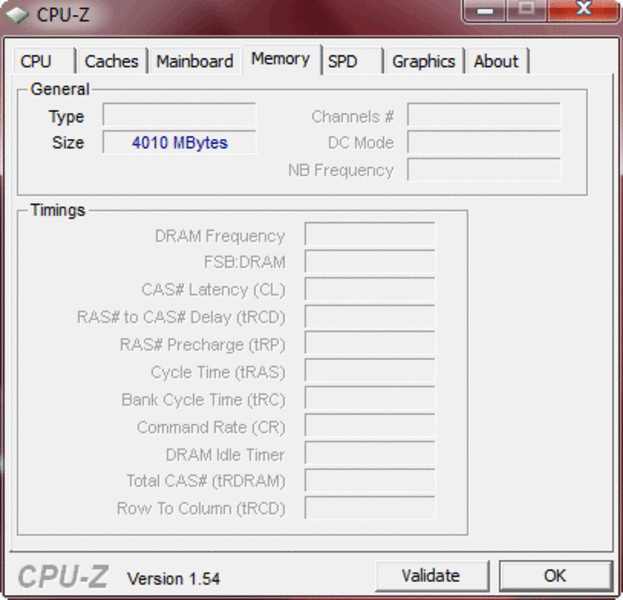The image size is (623, 600).
Task: Open the Graphics tab
Action: 424,61
